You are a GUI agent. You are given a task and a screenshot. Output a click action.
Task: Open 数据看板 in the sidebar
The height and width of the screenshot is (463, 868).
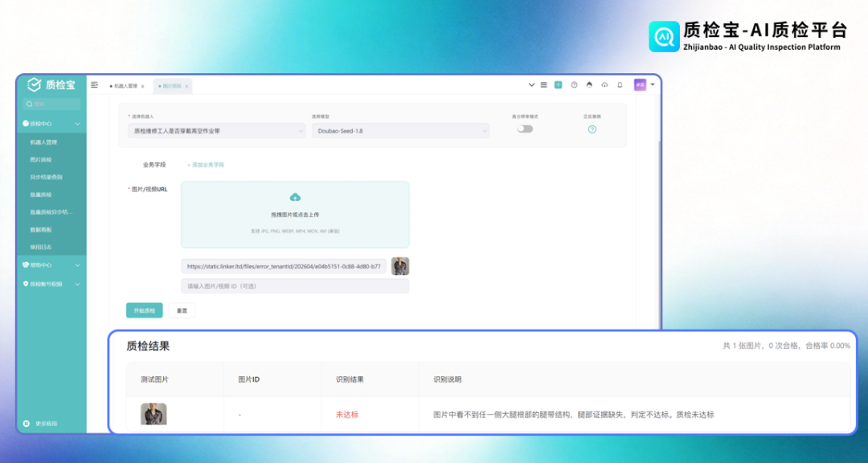pyautogui.click(x=41, y=229)
